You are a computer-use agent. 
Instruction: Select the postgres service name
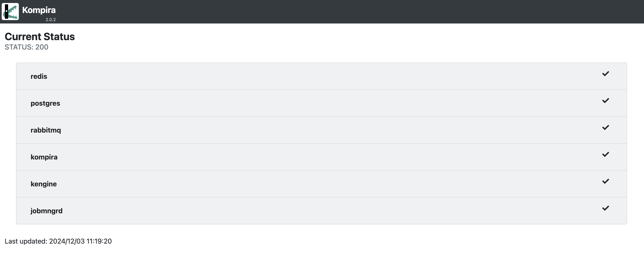coord(45,103)
